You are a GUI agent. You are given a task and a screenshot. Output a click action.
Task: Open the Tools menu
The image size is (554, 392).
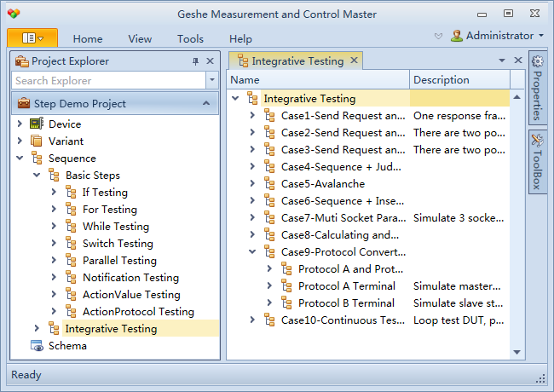click(190, 38)
